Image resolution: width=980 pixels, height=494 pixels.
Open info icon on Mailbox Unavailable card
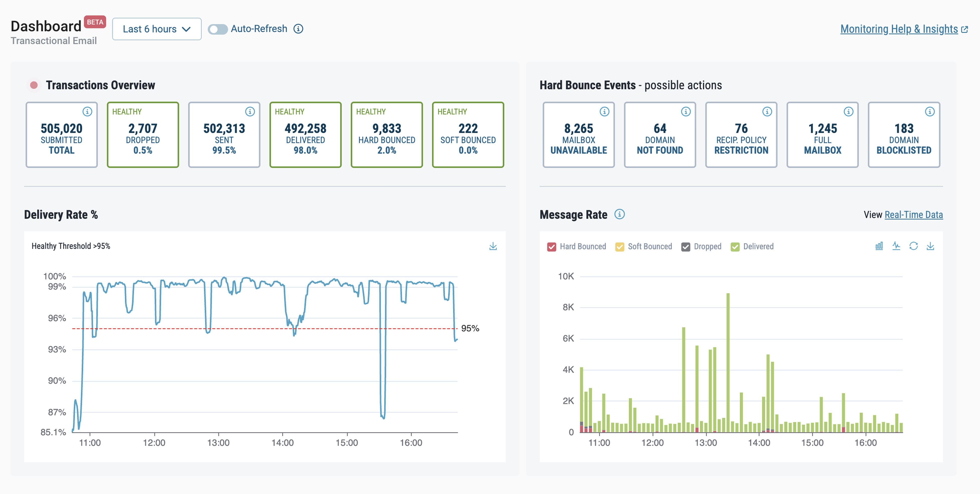click(x=604, y=111)
